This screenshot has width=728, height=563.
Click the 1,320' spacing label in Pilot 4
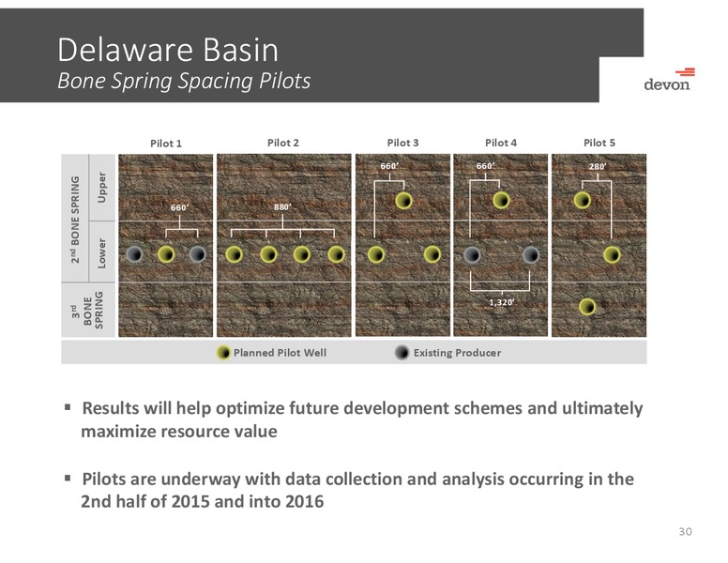coord(501,302)
